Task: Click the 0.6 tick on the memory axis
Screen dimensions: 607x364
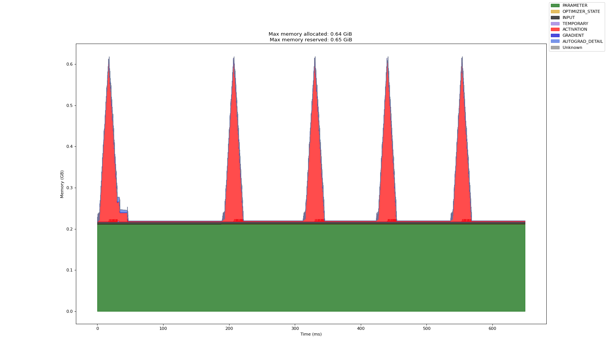Action: [x=69, y=64]
